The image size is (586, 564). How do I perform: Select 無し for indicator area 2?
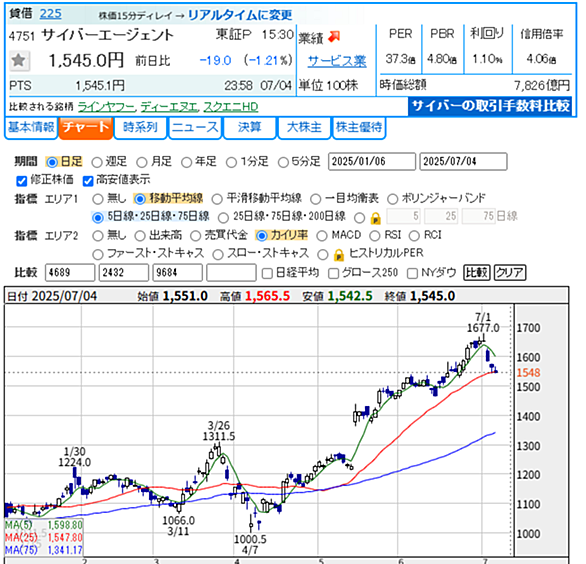(98, 236)
